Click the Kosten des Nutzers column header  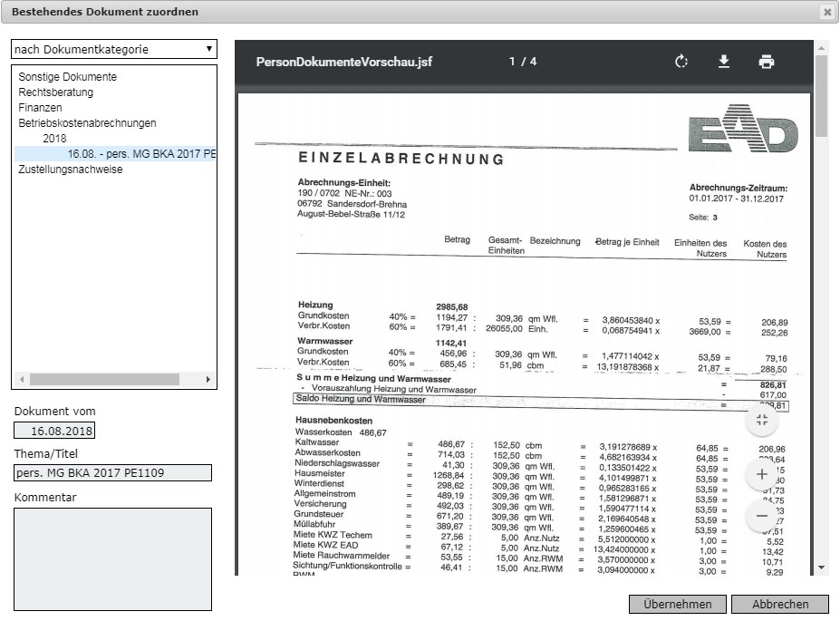(765, 249)
